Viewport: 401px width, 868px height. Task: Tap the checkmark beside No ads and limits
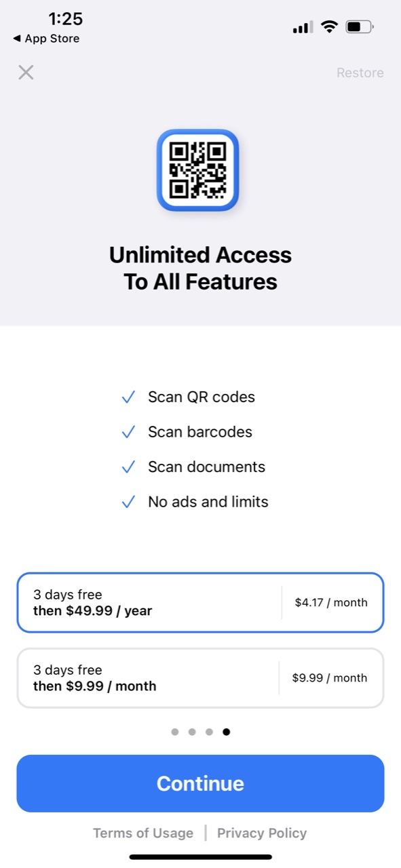pyautogui.click(x=128, y=502)
